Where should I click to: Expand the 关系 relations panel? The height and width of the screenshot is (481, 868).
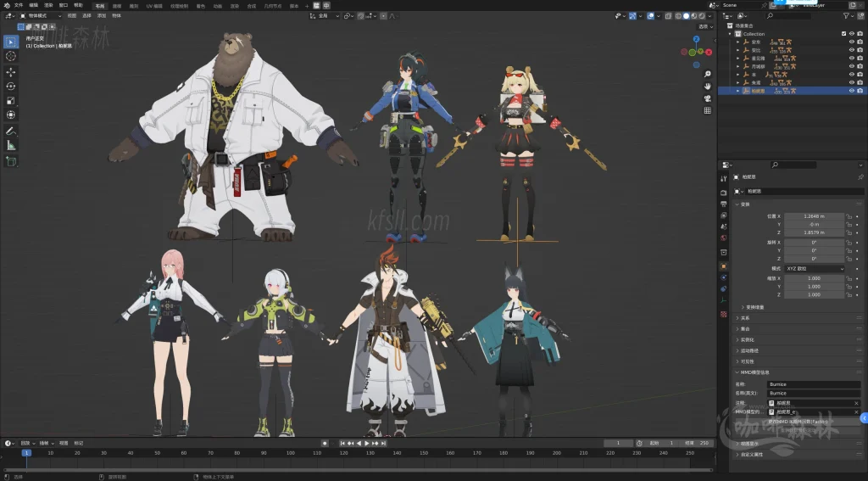click(745, 318)
